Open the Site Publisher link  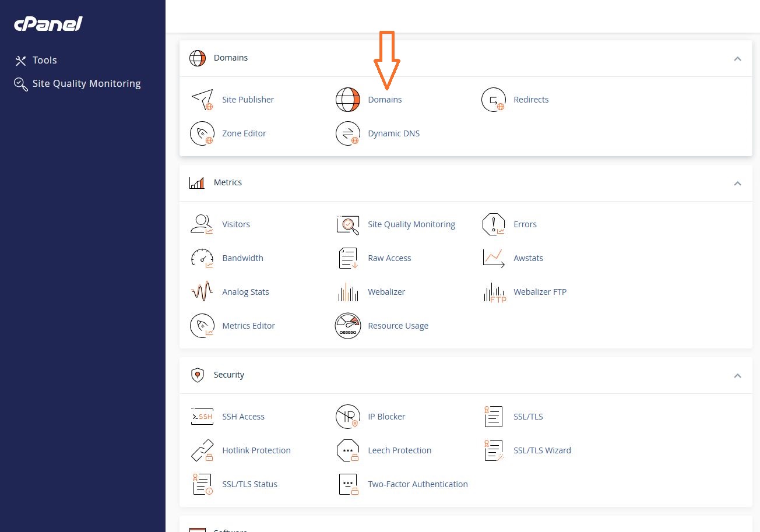pos(248,100)
